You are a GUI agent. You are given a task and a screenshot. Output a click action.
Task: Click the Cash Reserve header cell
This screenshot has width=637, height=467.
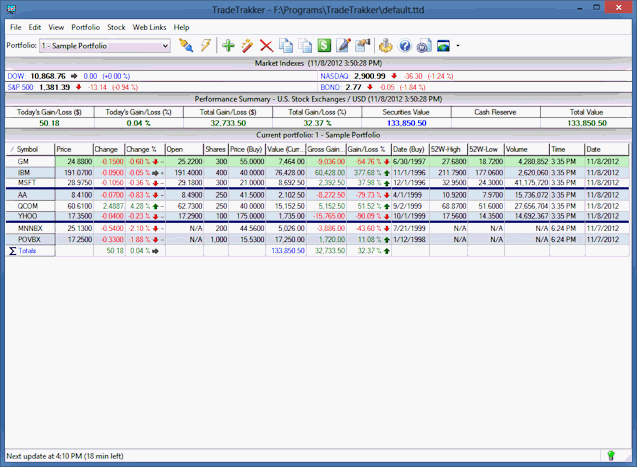pos(496,112)
